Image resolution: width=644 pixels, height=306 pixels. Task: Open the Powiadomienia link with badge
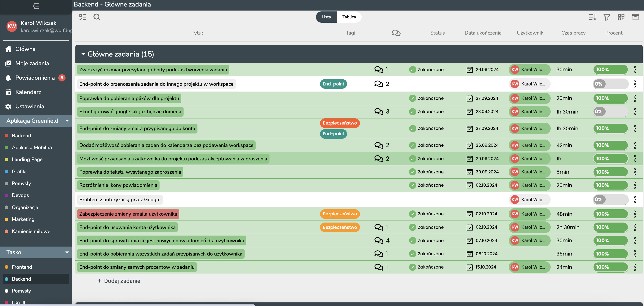click(35, 78)
